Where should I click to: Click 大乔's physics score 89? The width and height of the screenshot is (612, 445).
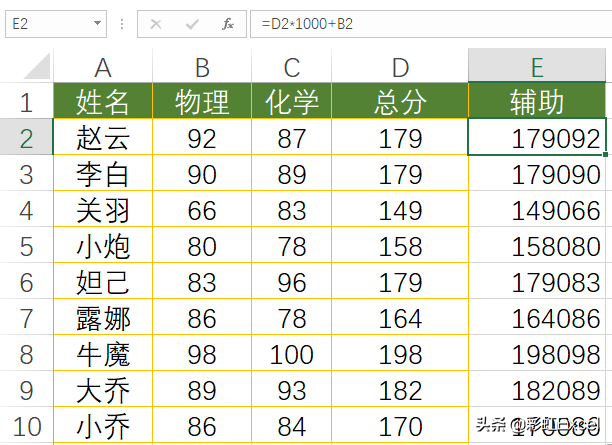point(202,389)
